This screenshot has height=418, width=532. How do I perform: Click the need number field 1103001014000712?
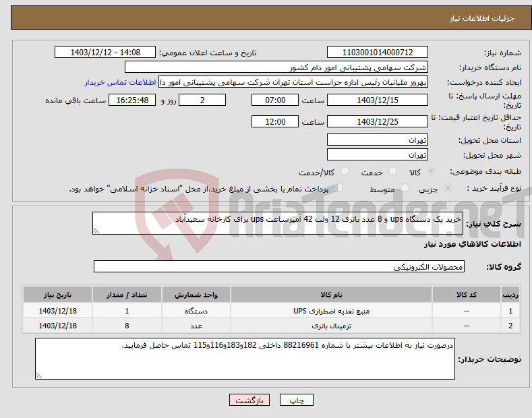point(378,53)
